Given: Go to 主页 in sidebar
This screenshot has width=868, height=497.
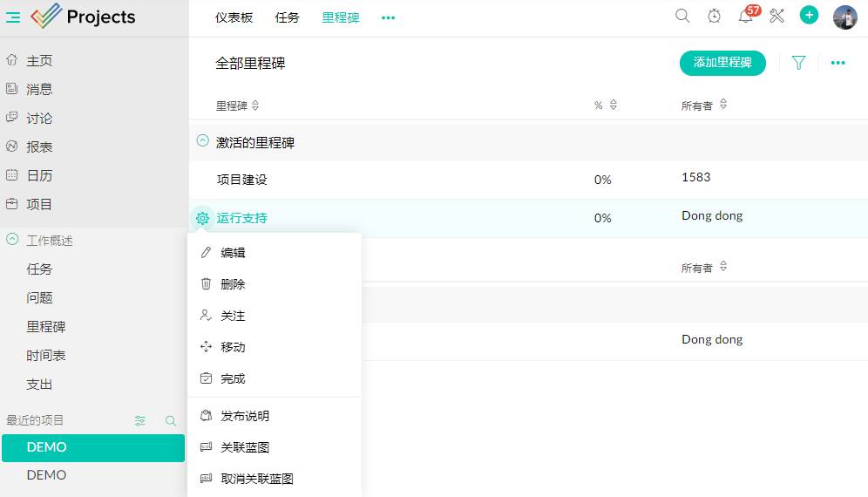Looking at the screenshot, I should (39, 60).
